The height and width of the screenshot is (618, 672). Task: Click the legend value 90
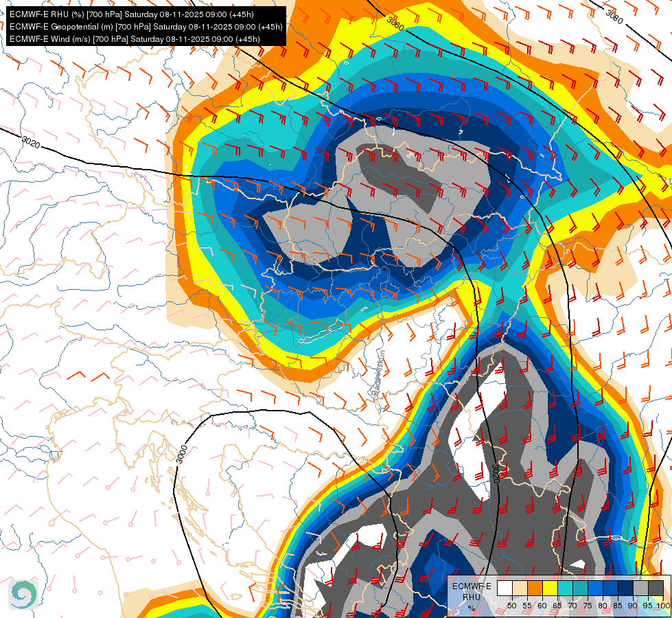click(x=633, y=606)
